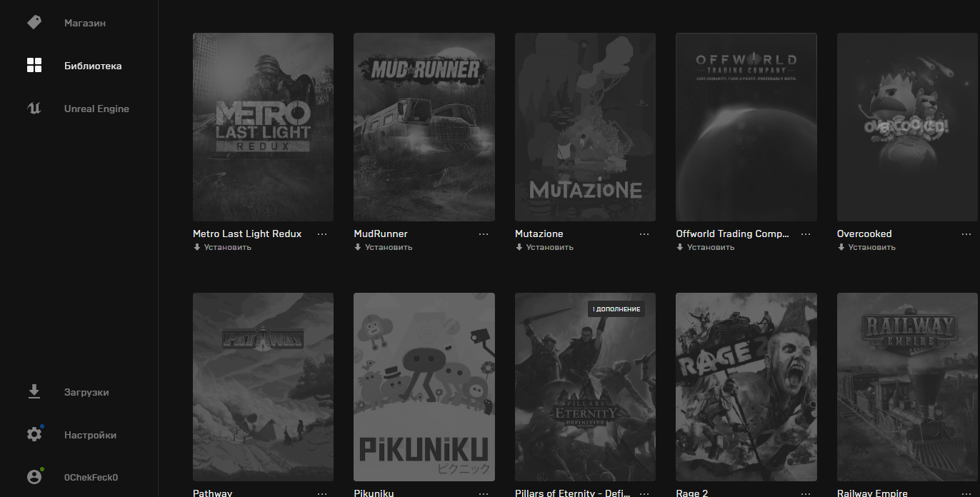Select the Pikuniku cover art
980x497 pixels.
[x=424, y=386]
